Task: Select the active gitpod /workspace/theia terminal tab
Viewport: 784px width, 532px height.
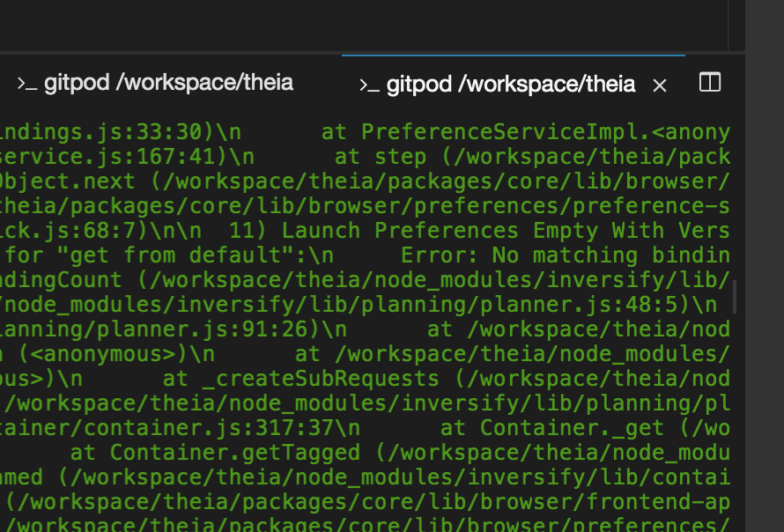Action: point(513,84)
